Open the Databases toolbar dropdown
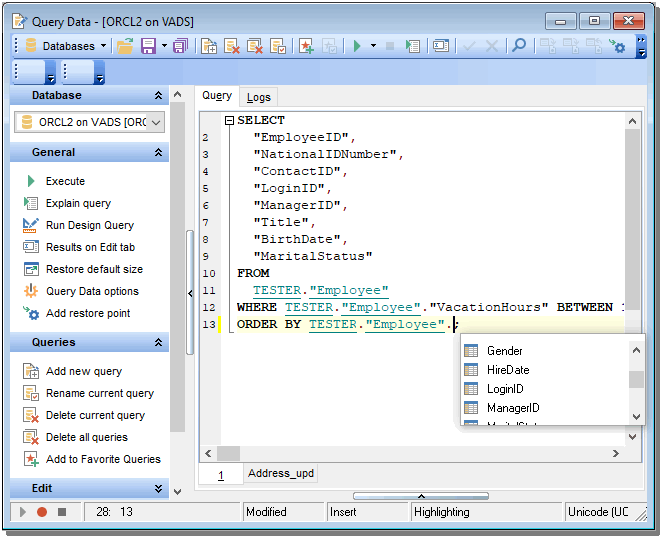 point(66,46)
